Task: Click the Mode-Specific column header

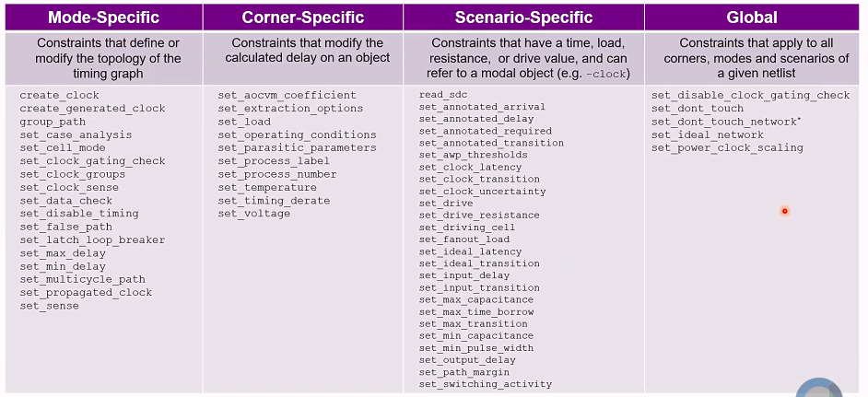Action: (103, 18)
